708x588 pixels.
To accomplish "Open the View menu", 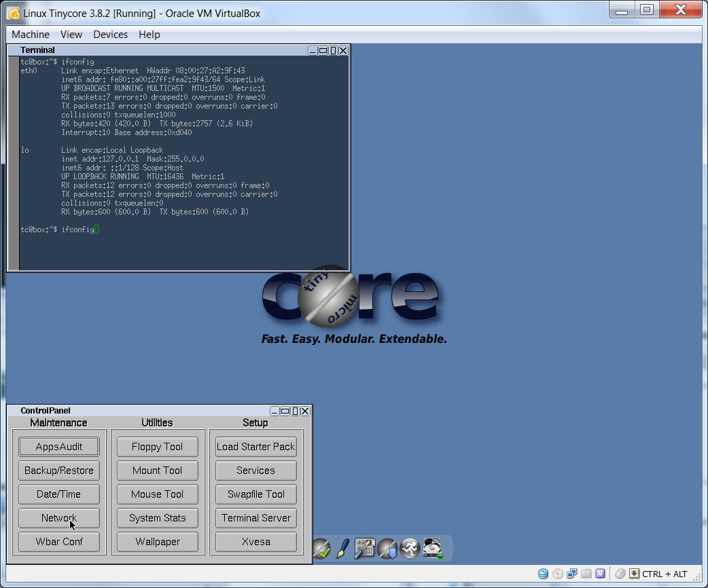I will 71,35.
